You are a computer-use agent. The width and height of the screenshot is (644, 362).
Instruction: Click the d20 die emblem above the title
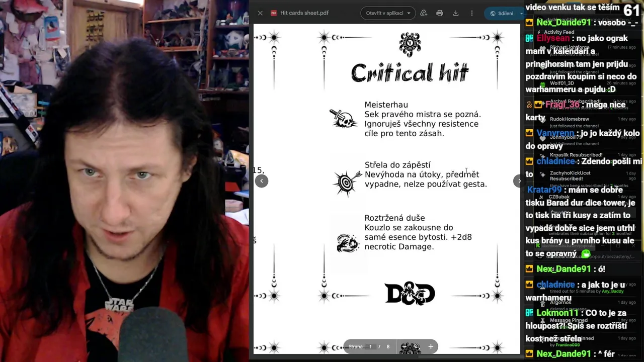[x=410, y=44]
